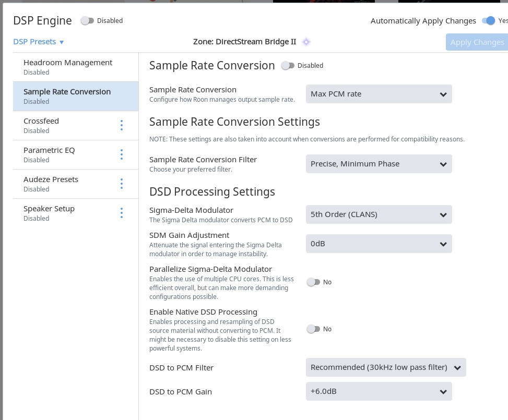
Task: Open Speaker Setup three-dot options menu
Action: (122, 213)
